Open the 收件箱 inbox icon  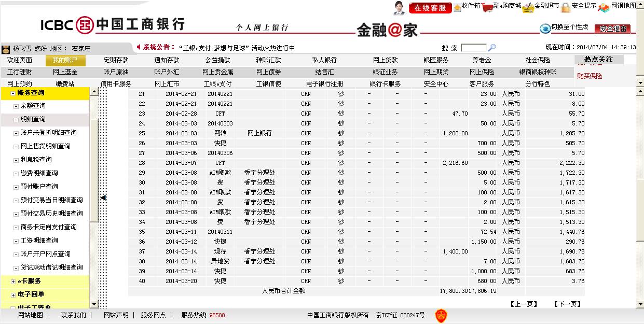click(457, 7)
